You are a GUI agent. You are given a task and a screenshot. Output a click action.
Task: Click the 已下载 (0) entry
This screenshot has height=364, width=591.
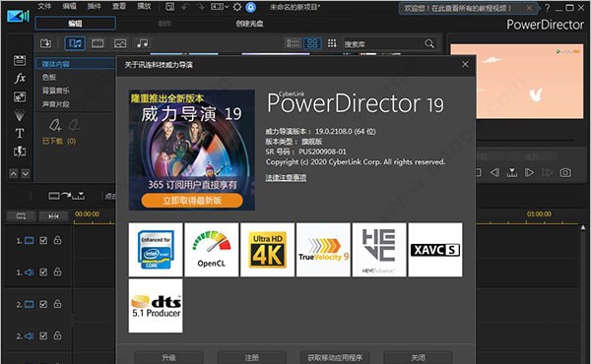coord(59,141)
